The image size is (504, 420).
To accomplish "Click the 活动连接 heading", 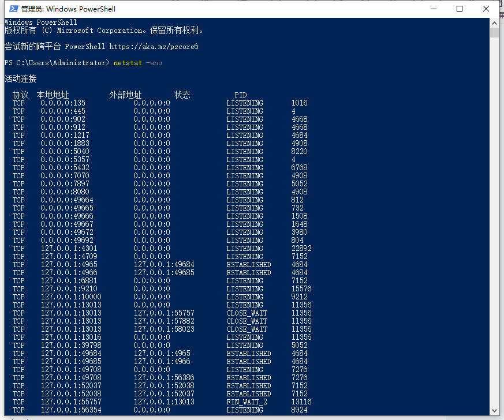I will pyautogui.click(x=21, y=78).
